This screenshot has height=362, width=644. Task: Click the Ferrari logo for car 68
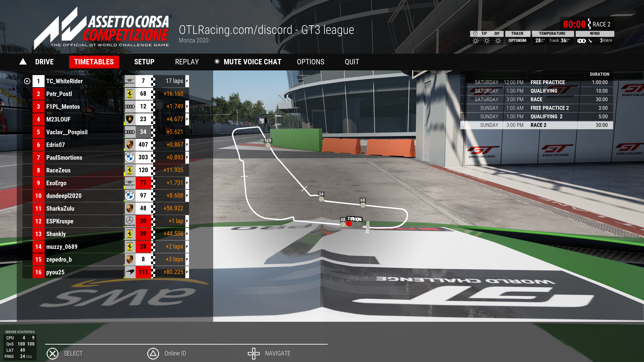pos(130,94)
